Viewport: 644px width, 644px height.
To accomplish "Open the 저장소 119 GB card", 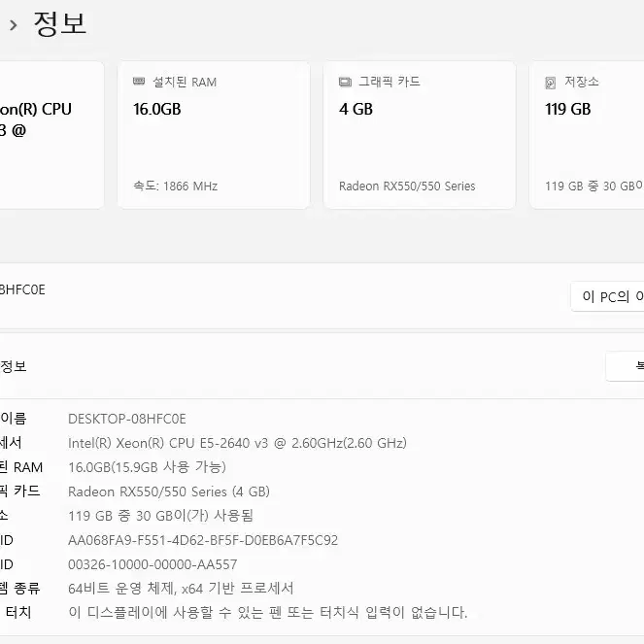I will (587, 135).
